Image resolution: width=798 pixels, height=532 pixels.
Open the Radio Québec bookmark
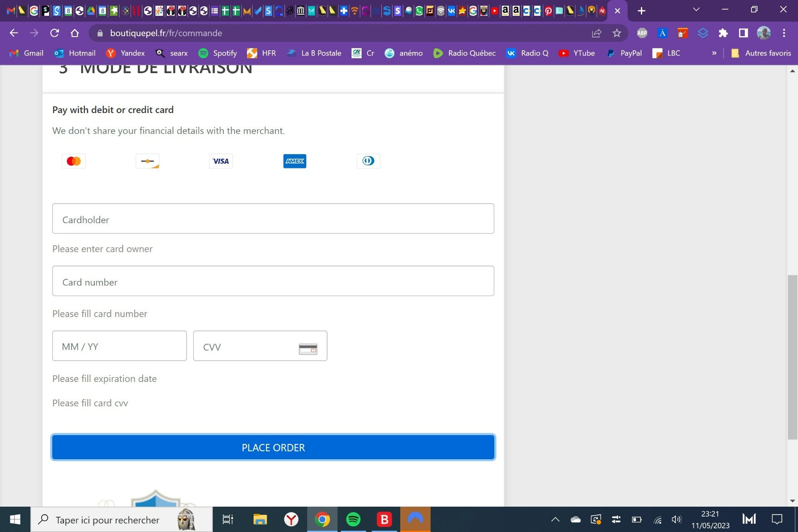[464, 53]
